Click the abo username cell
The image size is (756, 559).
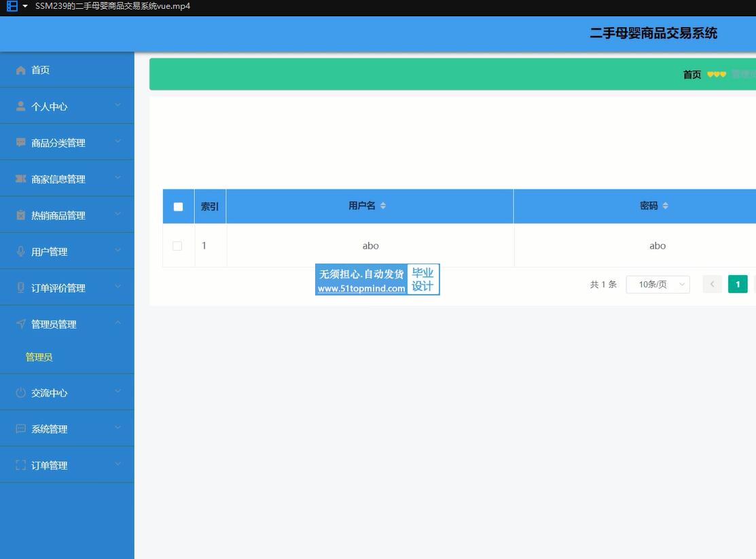click(370, 245)
